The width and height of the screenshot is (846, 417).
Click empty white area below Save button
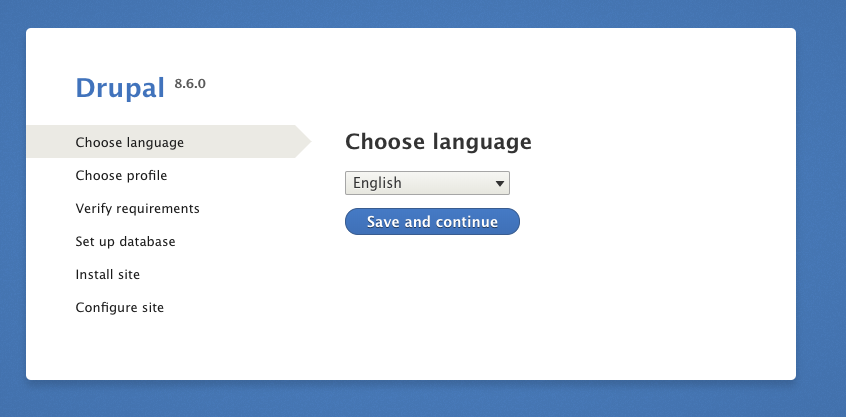(x=432, y=302)
